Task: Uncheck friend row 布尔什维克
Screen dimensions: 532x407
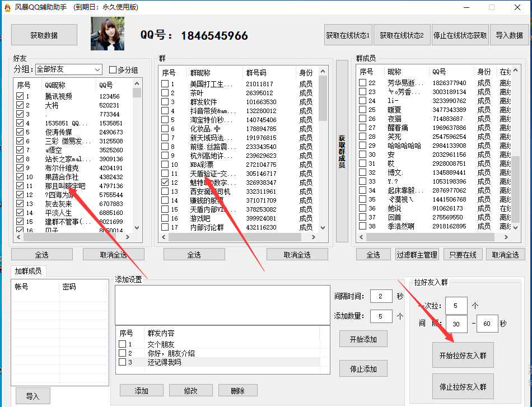Action: point(20,168)
